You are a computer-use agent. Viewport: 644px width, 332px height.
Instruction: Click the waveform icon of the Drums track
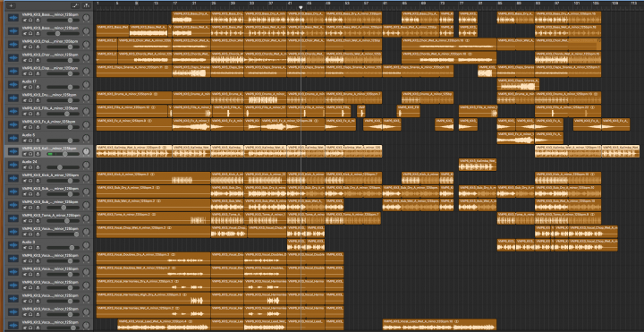[x=14, y=98]
